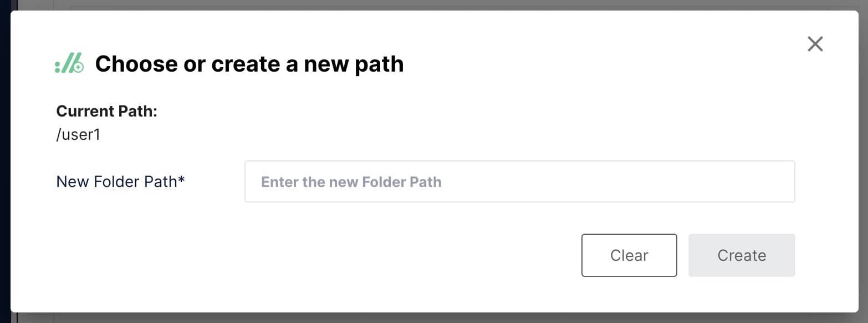Screen dimensions: 868x323
Task: Focus the New Folder Path input field
Action: 520,181
